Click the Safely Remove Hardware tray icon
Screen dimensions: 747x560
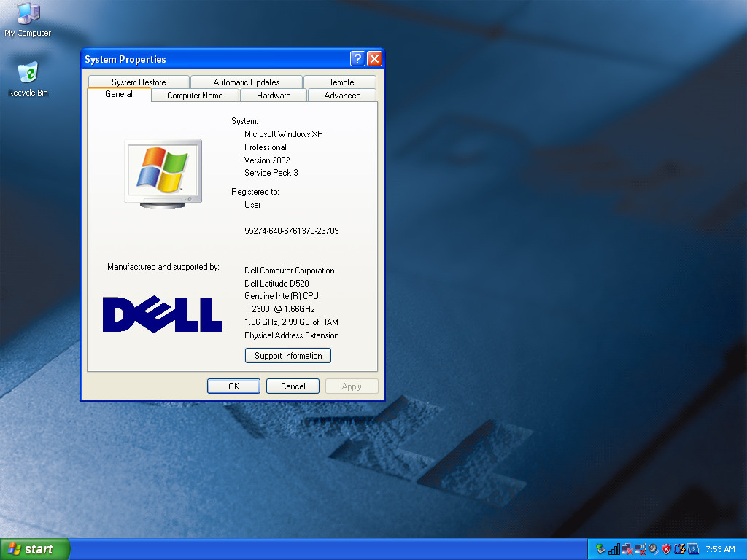coord(600,549)
